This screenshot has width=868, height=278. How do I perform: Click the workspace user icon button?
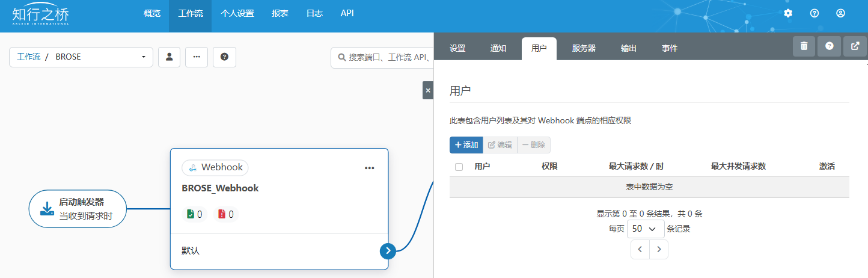(x=169, y=57)
